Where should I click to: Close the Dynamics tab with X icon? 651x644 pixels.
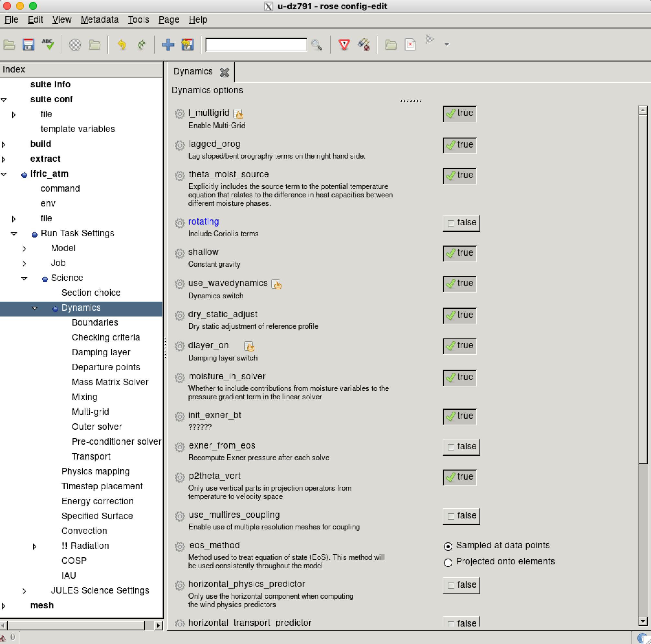click(224, 72)
